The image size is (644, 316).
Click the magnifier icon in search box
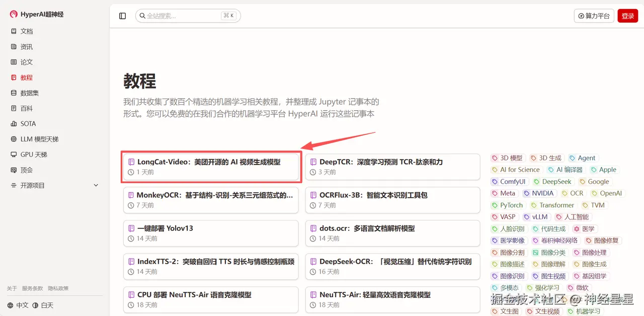point(142,16)
